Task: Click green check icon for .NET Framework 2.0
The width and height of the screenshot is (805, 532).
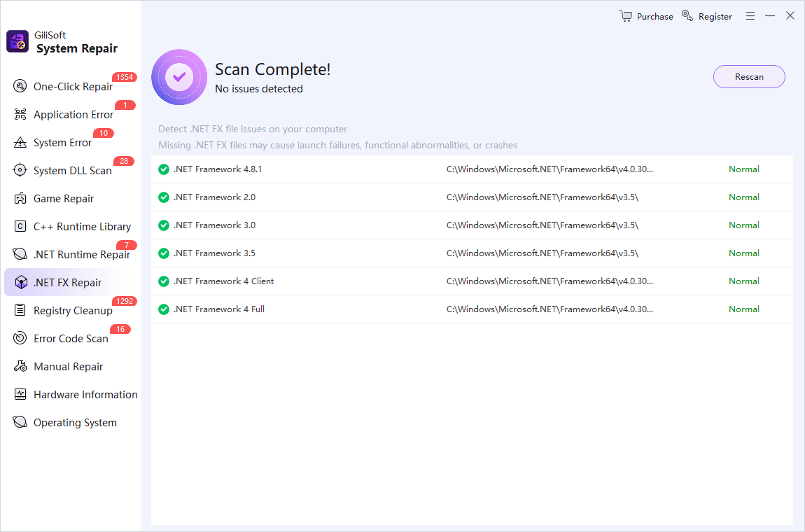Action: 164,197
